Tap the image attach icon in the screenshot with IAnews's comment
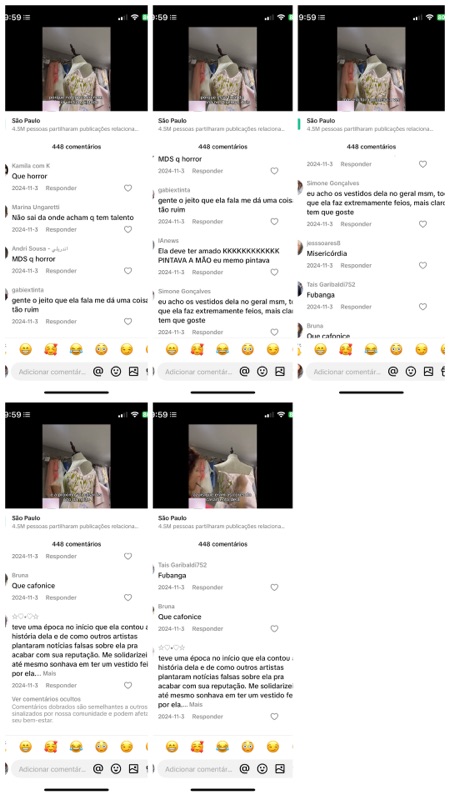This screenshot has height=800, width=450. (280, 372)
